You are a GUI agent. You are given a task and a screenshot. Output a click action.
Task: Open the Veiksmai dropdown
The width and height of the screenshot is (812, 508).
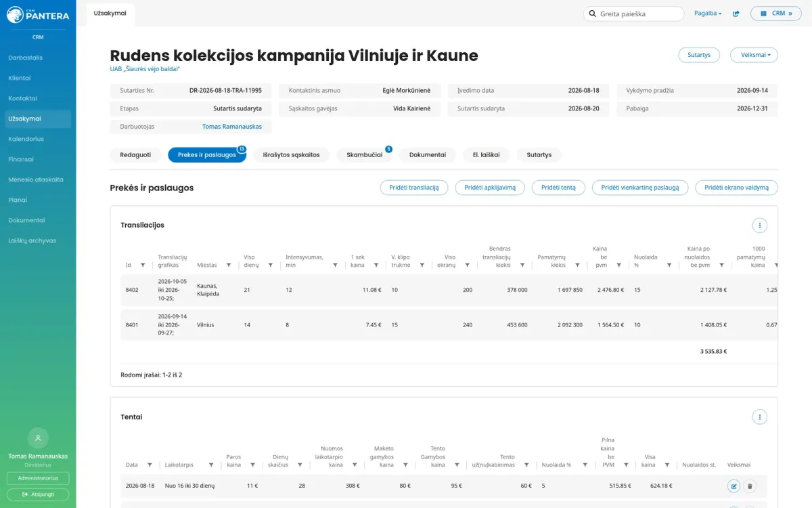[x=754, y=55]
